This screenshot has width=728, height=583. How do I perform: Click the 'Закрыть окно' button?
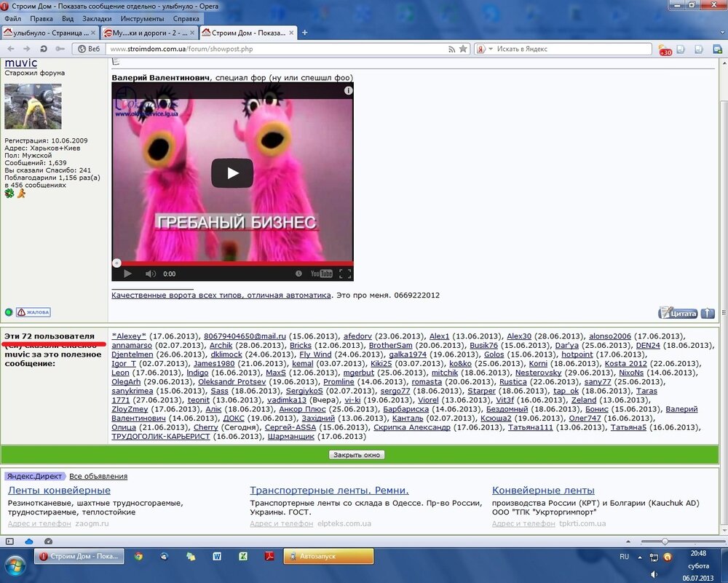click(357, 455)
